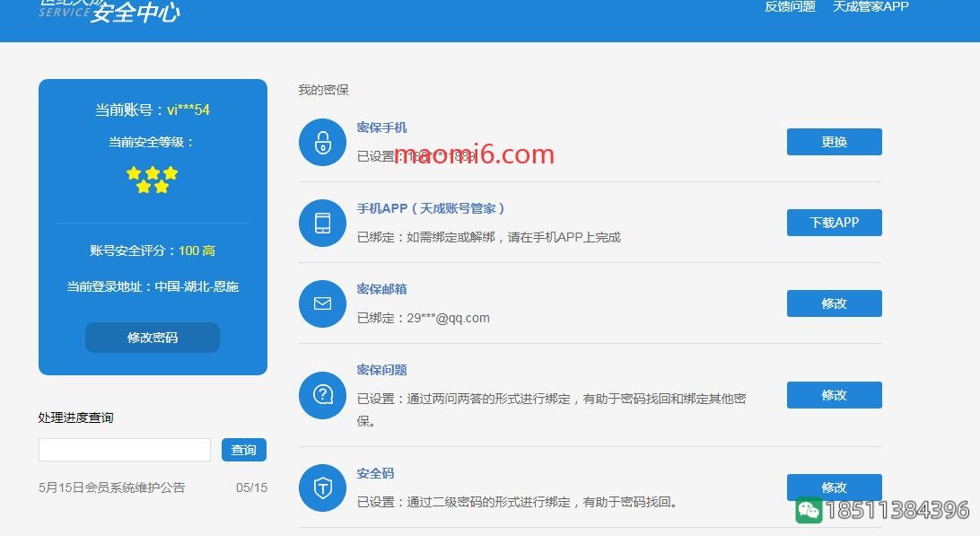Click 更换 for 密保手机
Image resolution: width=980 pixels, height=536 pixels.
tap(834, 142)
